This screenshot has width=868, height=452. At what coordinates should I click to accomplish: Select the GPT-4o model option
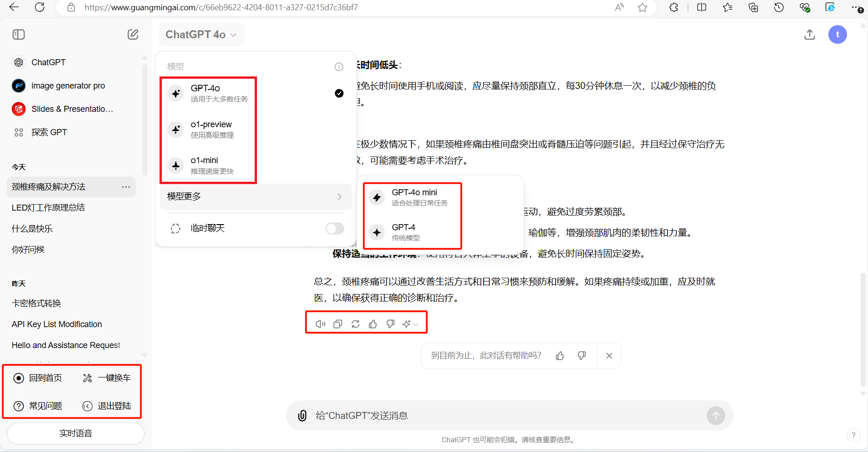(256, 93)
